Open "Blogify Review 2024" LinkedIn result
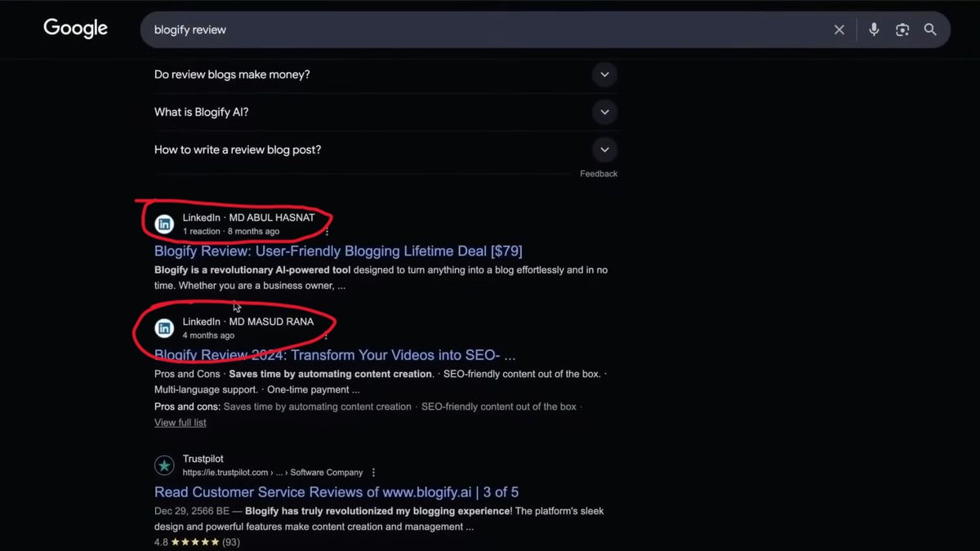This screenshot has width=980, height=551. click(x=335, y=355)
